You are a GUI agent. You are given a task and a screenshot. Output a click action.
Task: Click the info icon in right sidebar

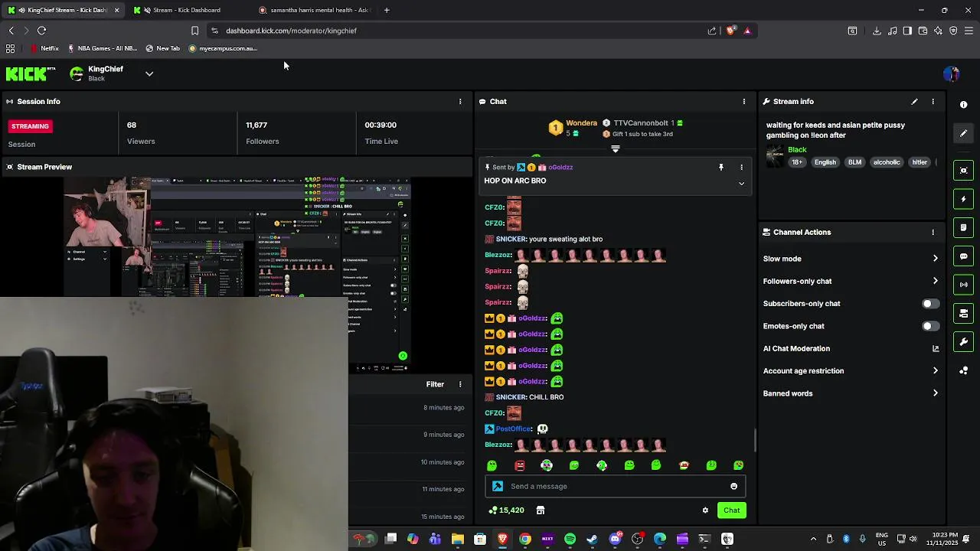964,104
